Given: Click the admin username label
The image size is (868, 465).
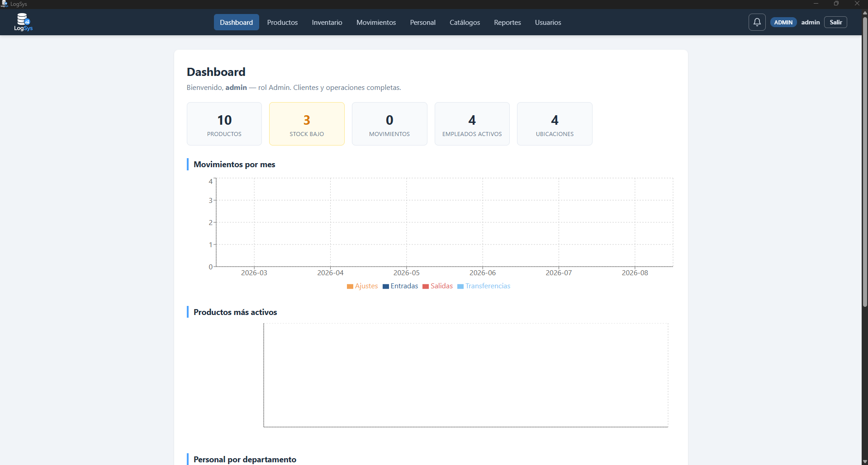Looking at the screenshot, I should [x=810, y=22].
